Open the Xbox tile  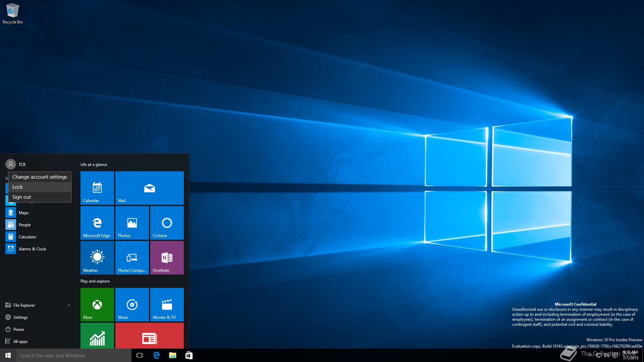tap(97, 305)
